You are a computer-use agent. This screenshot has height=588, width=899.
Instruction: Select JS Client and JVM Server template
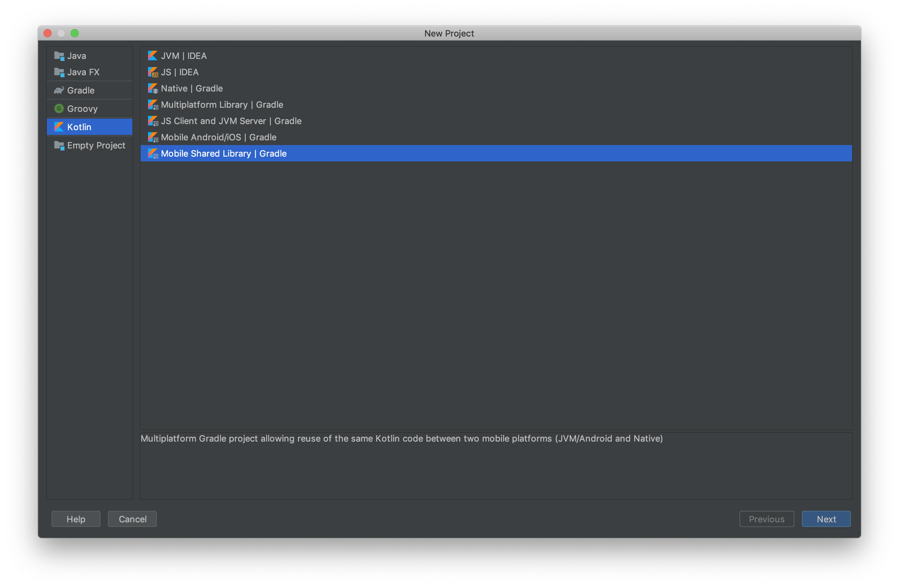point(231,121)
